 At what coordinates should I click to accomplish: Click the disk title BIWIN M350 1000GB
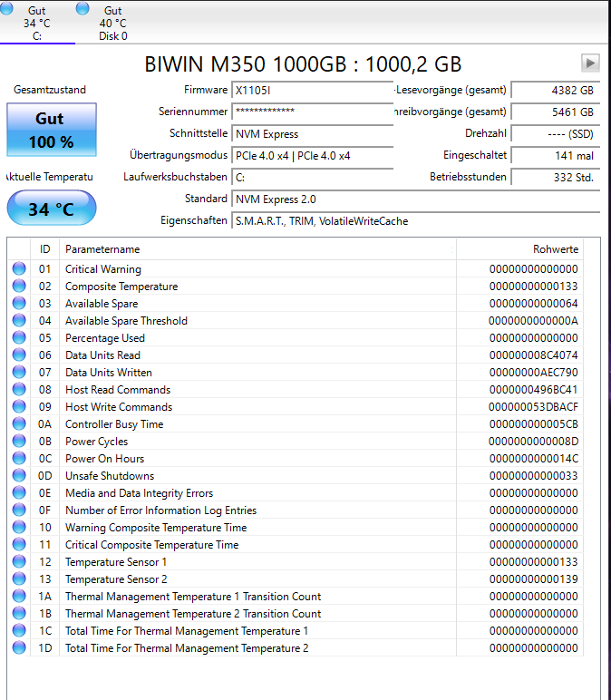303,64
